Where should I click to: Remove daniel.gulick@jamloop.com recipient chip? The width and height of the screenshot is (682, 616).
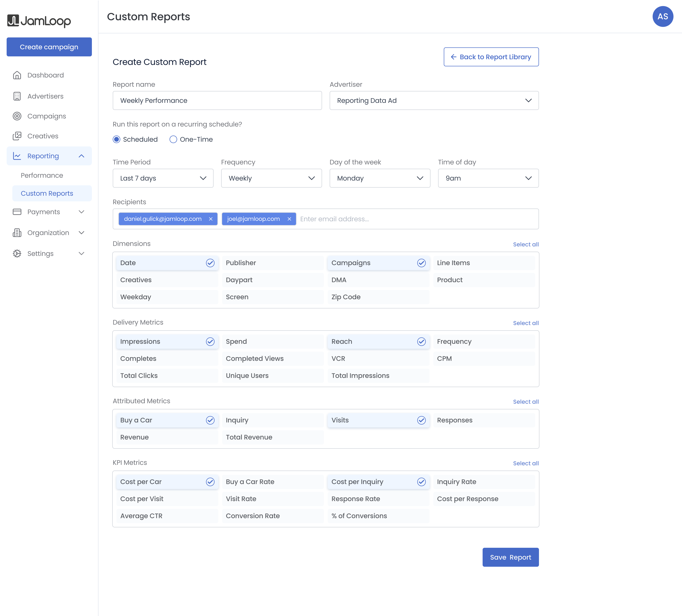pos(211,219)
